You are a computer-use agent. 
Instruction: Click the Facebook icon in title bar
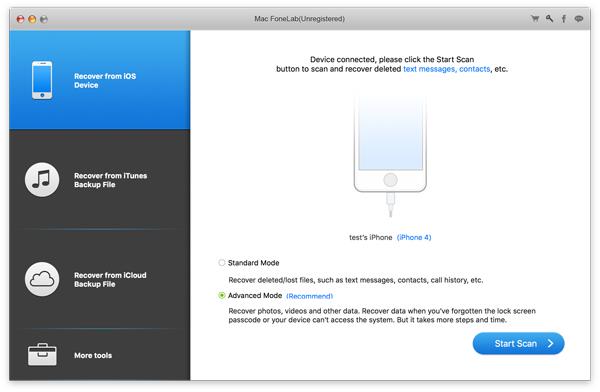click(564, 18)
